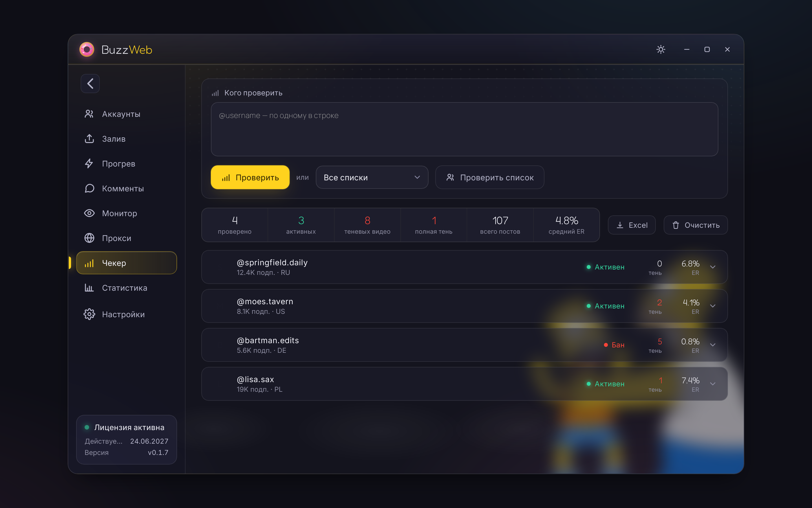Open Аккаунты section
Viewport: 812px width, 508px height.
tap(127, 114)
